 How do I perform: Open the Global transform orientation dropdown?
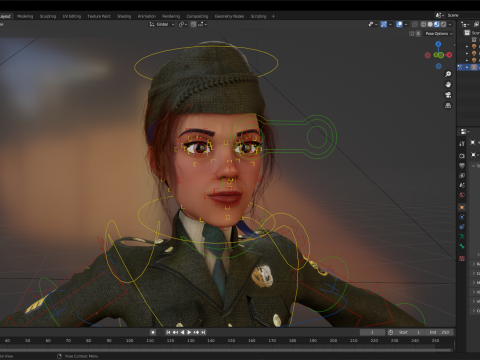click(x=162, y=24)
